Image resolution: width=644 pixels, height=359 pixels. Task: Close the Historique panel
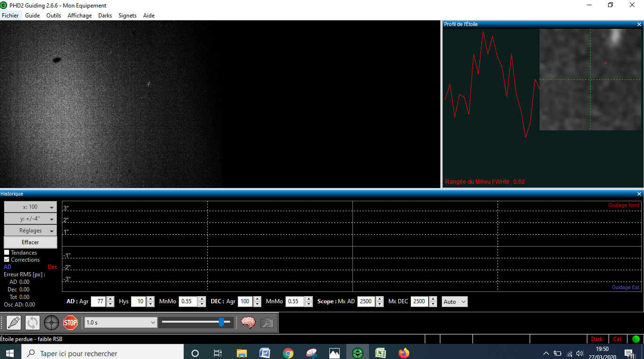[639, 194]
